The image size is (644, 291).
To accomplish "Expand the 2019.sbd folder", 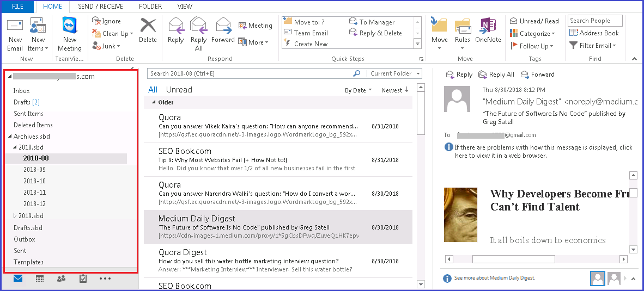I will coord(15,215).
